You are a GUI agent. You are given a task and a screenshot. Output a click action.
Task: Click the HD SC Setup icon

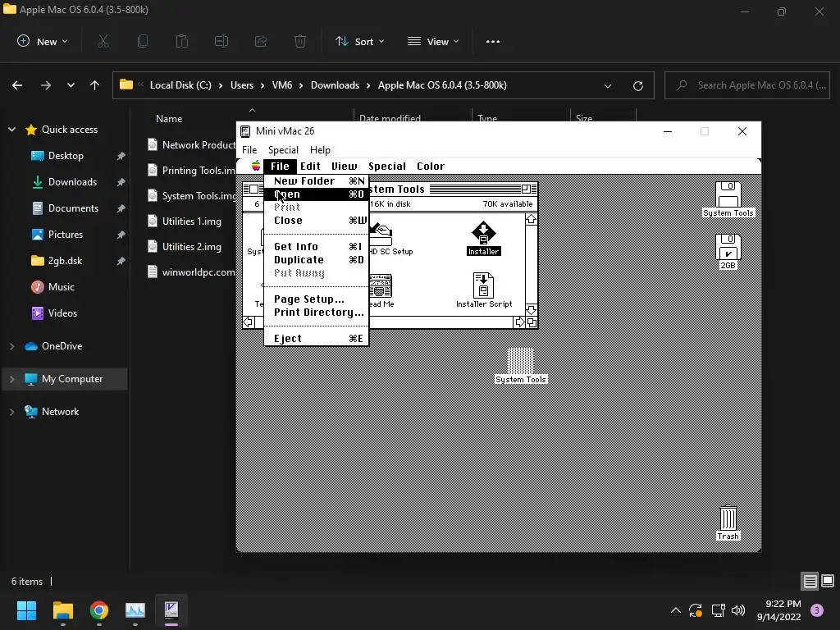coord(381,234)
